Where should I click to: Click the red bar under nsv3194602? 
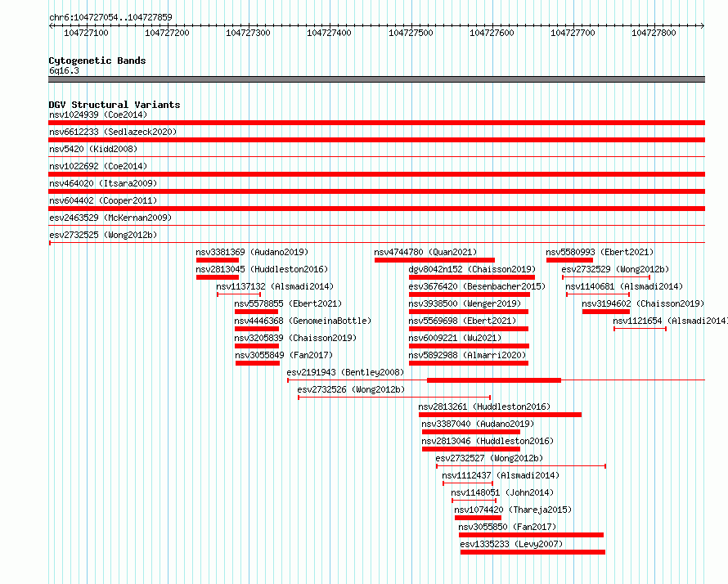[x=606, y=312]
